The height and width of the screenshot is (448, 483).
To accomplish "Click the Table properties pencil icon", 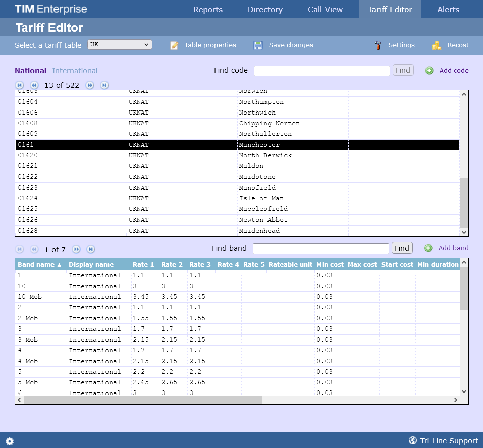I will pyautogui.click(x=175, y=45).
